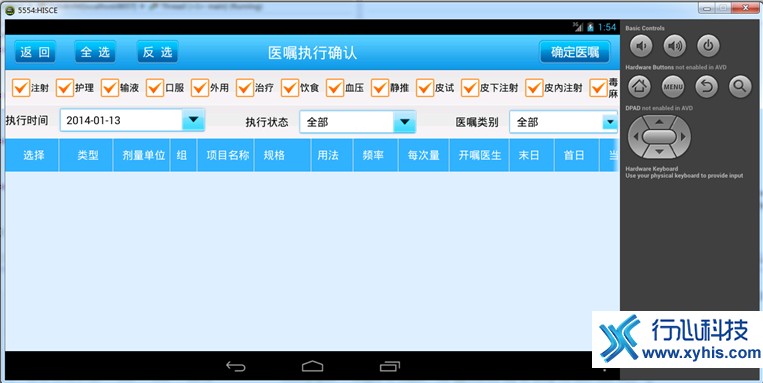Click the hardware Home button icon
Image resolution: width=763 pixels, height=383 pixels.
pyautogui.click(x=639, y=87)
